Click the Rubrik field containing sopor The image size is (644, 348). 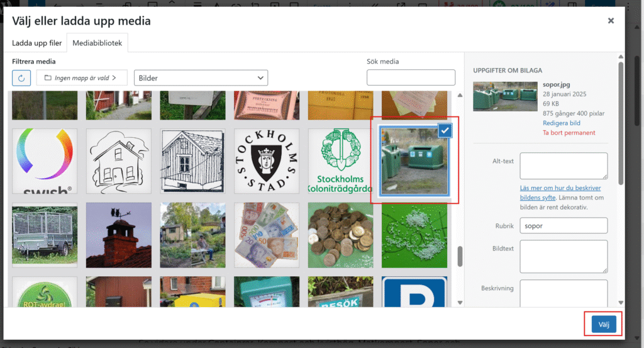pos(563,225)
